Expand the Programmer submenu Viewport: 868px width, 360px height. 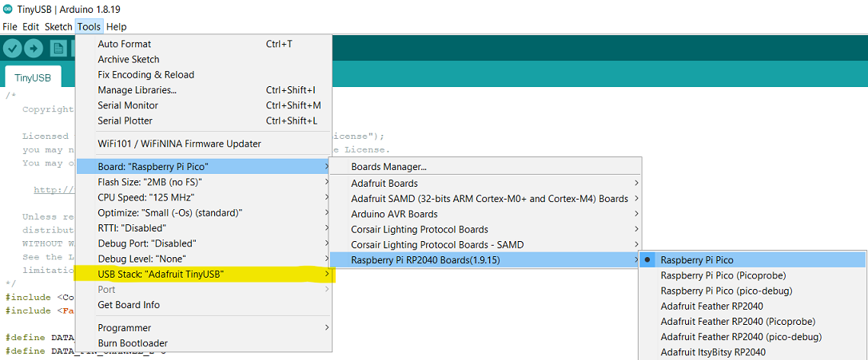tap(204, 328)
